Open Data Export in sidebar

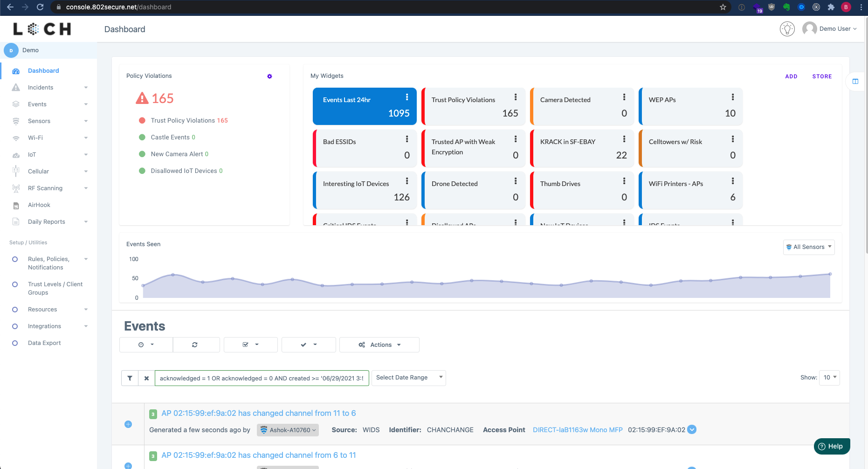[x=44, y=343]
